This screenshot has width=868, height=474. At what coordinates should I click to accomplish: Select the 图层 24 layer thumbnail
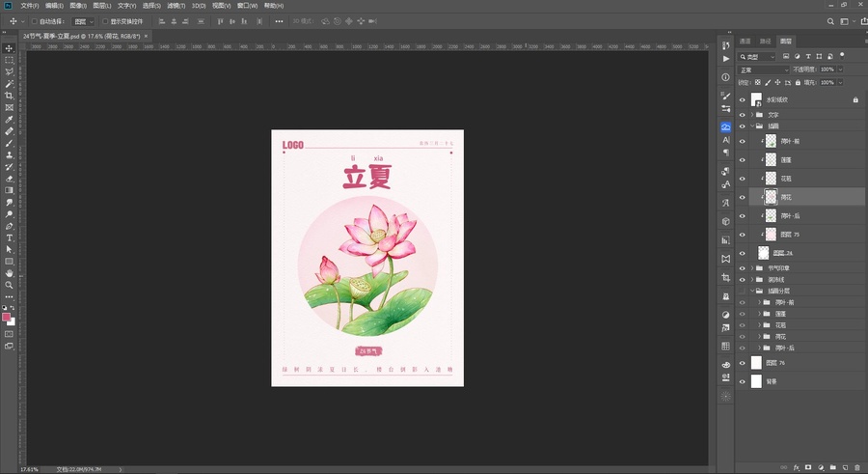tap(764, 253)
